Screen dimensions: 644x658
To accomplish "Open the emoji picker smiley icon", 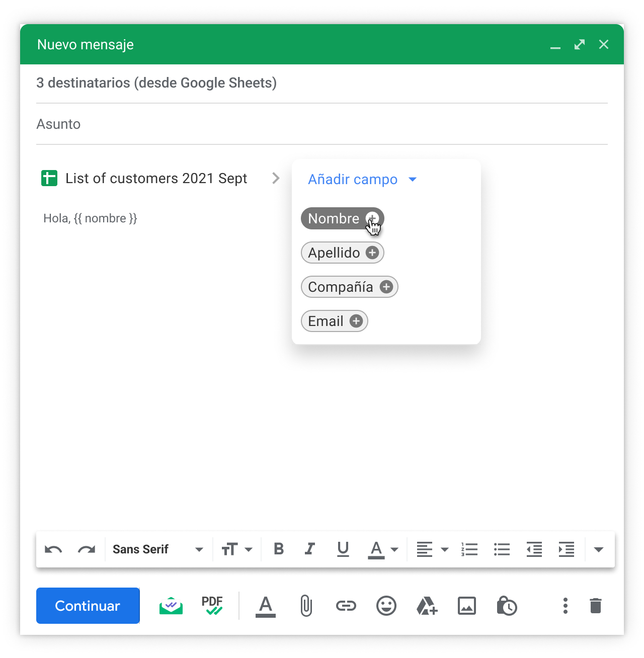I will click(x=386, y=606).
